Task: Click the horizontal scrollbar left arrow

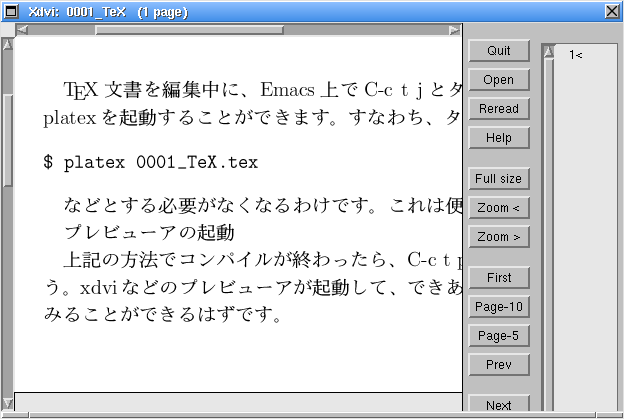Action: [x=22, y=30]
